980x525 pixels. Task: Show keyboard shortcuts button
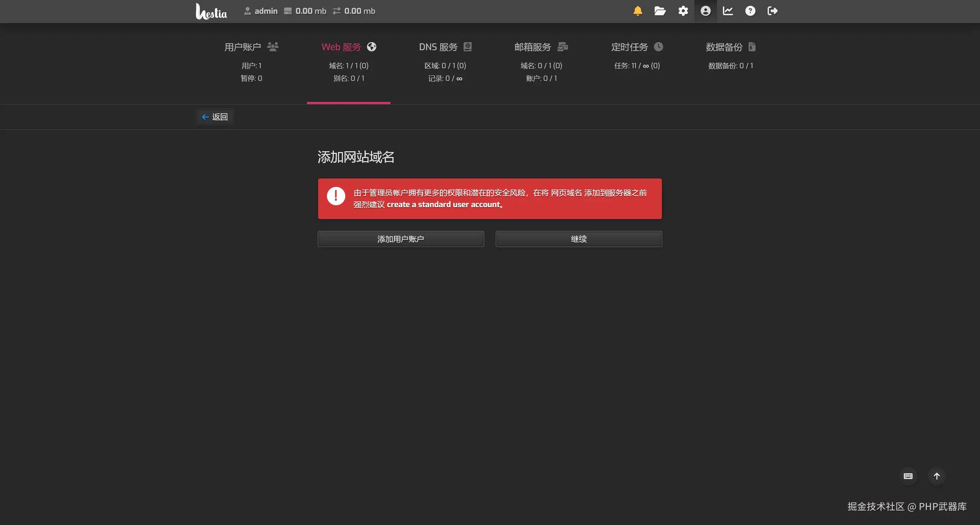(908, 476)
